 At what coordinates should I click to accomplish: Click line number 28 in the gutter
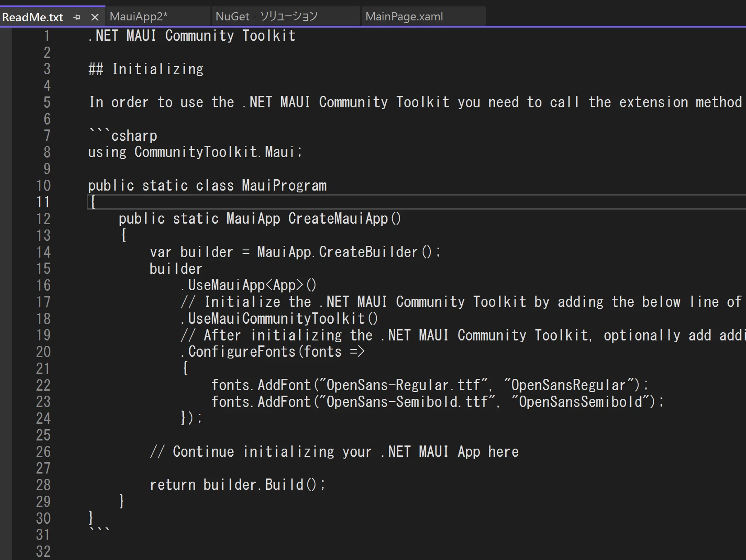(43, 485)
